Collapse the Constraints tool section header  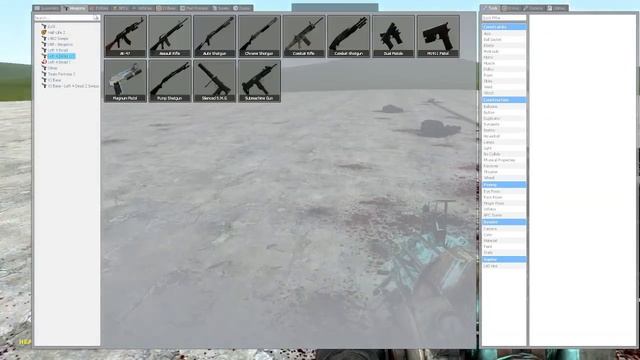click(x=504, y=27)
